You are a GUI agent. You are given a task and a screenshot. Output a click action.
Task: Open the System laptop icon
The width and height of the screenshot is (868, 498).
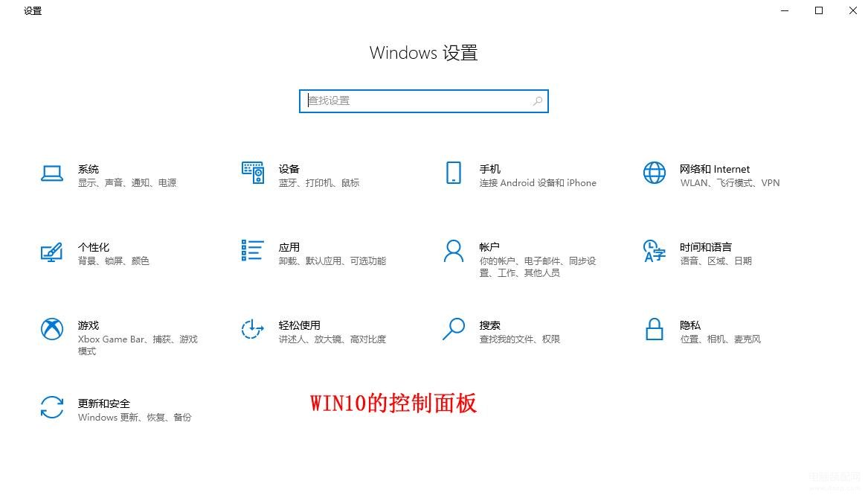point(52,173)
